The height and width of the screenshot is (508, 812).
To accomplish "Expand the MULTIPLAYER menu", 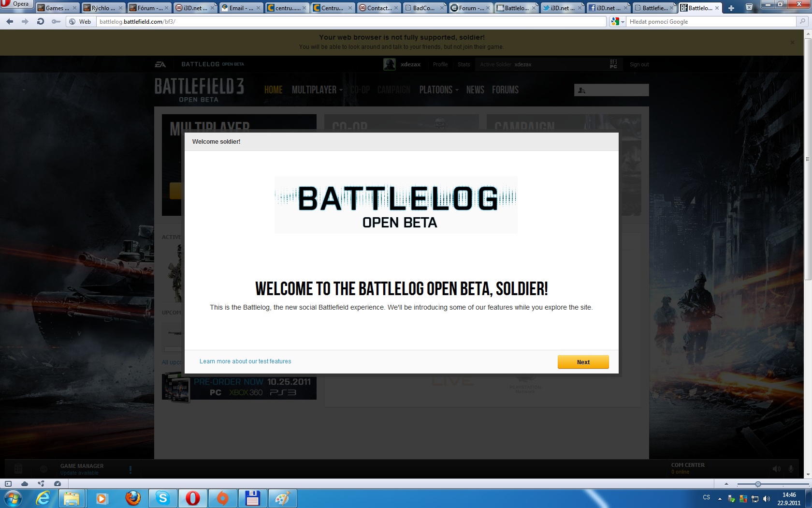I will 317,90.
